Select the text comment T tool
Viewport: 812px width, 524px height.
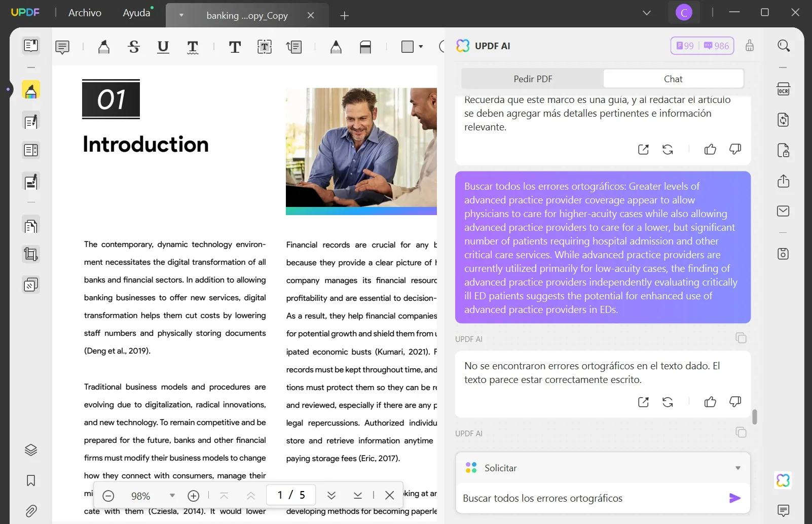coord(235,47)
